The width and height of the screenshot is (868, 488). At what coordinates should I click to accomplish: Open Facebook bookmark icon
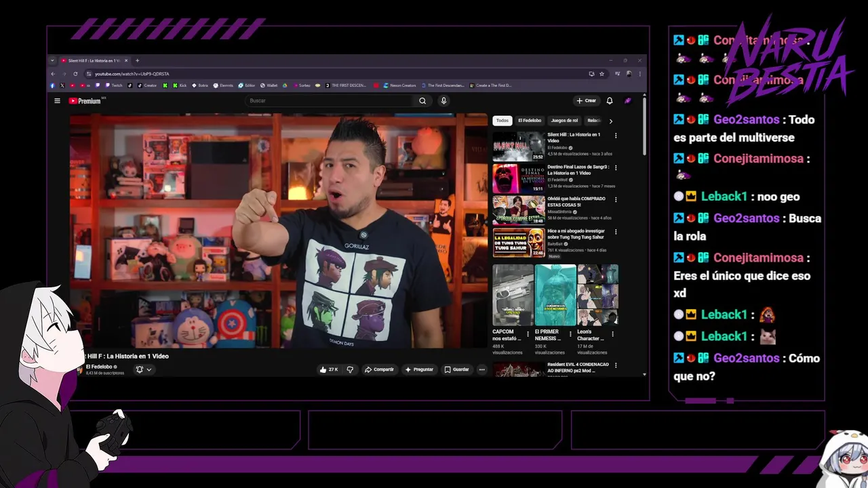[x=52, y=85]
